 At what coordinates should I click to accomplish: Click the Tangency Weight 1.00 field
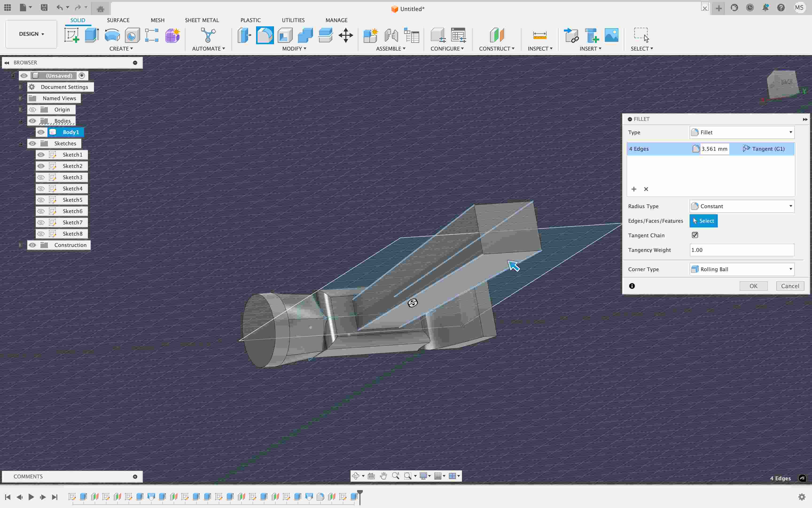tap(742, 250)
